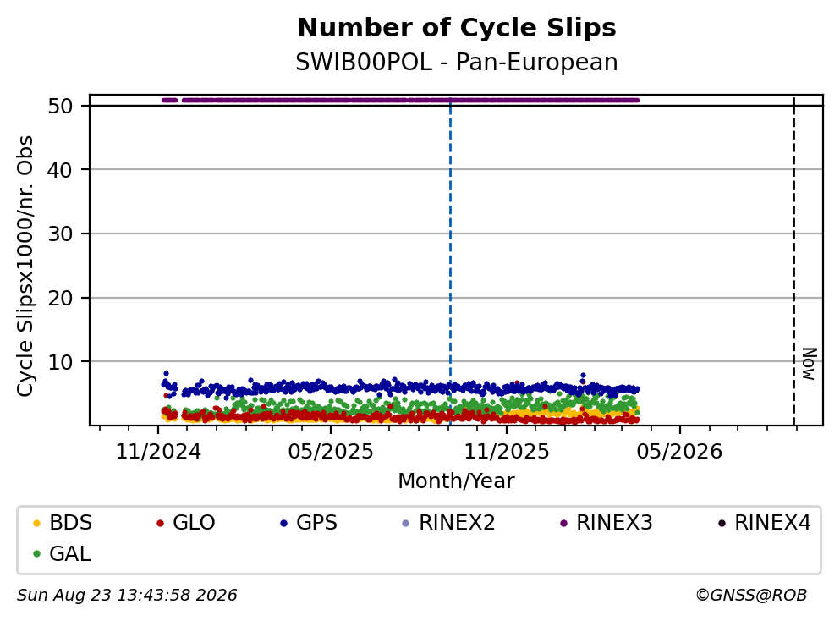
Task: Click the '©GNSS@ROB' copyright text
Action: point(751,596)
